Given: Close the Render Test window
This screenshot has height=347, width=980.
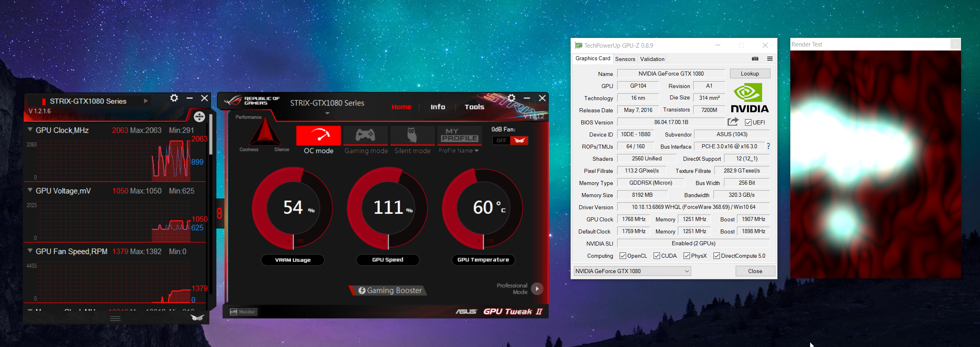Looking at the screenshot, I should click(955, 44).
